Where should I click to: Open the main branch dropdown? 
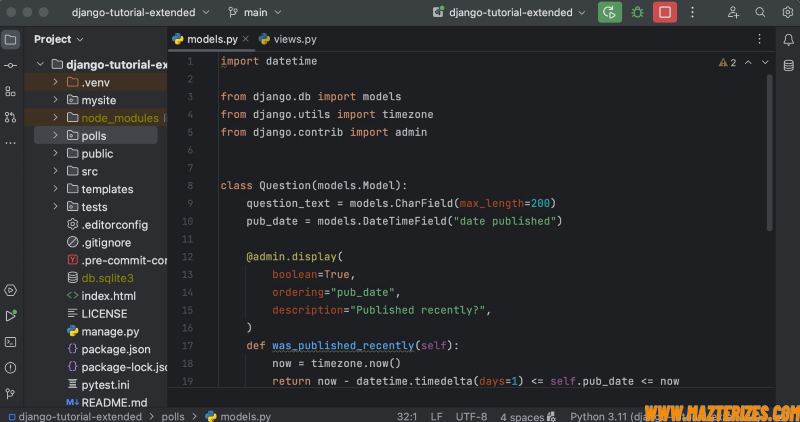tap(255, 12)
